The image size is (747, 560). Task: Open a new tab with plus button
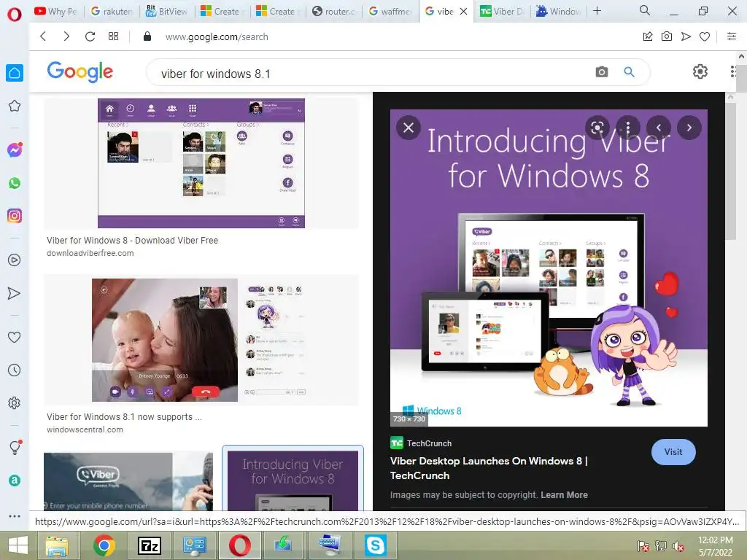click(597, 10)
